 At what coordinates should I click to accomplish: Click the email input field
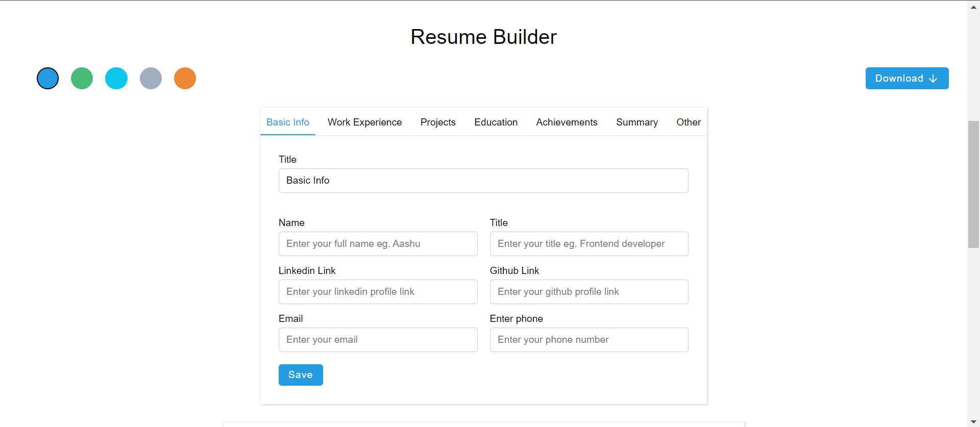pos(378,340)
